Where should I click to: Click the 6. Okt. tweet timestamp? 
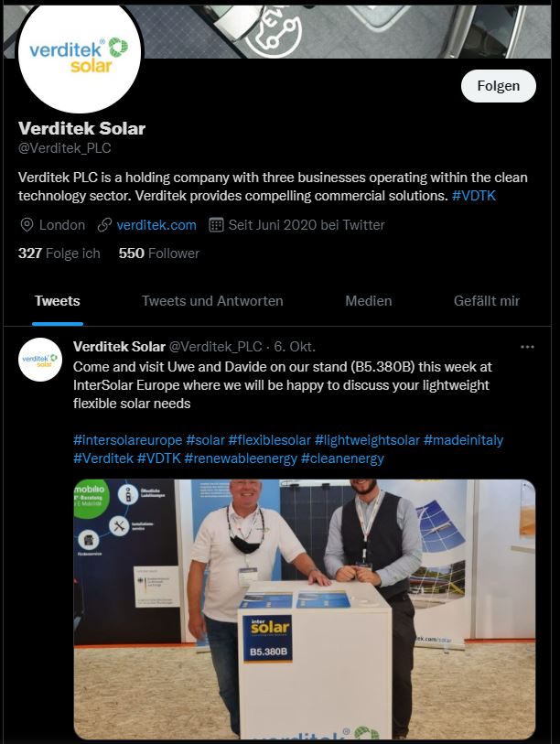(x=295, y=347)
